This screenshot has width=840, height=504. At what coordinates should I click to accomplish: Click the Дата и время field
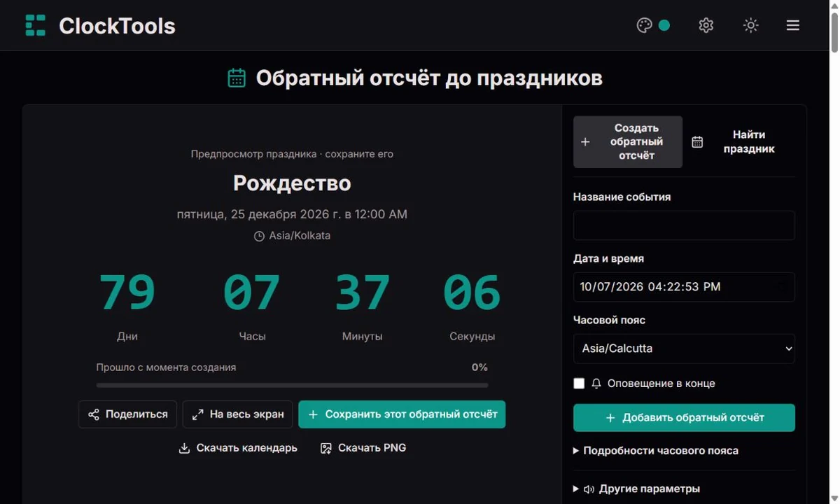[x=684, y=287]
